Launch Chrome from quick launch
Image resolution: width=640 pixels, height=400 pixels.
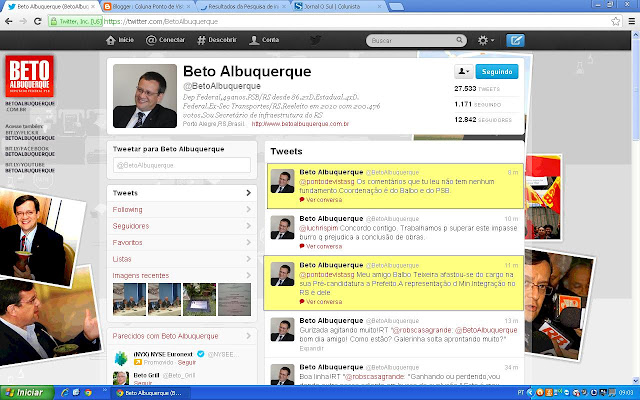88,393
